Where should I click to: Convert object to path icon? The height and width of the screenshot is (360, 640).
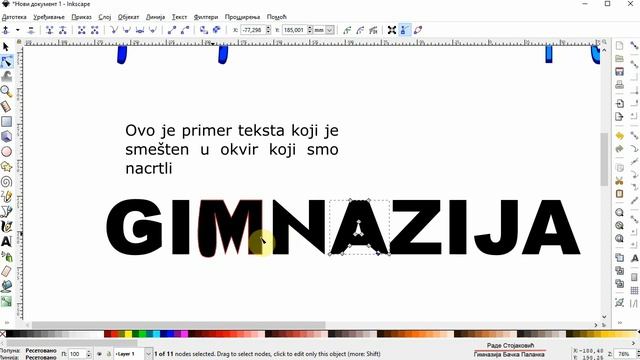tap(204, 30)
